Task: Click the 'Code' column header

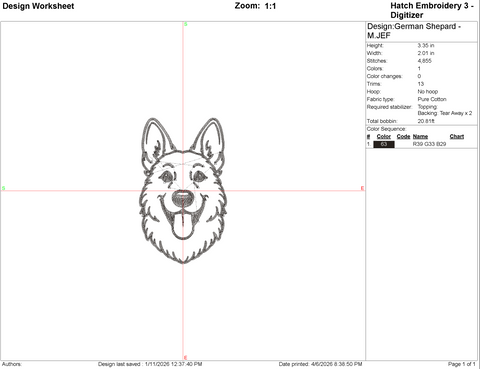Action: (403, 136)
